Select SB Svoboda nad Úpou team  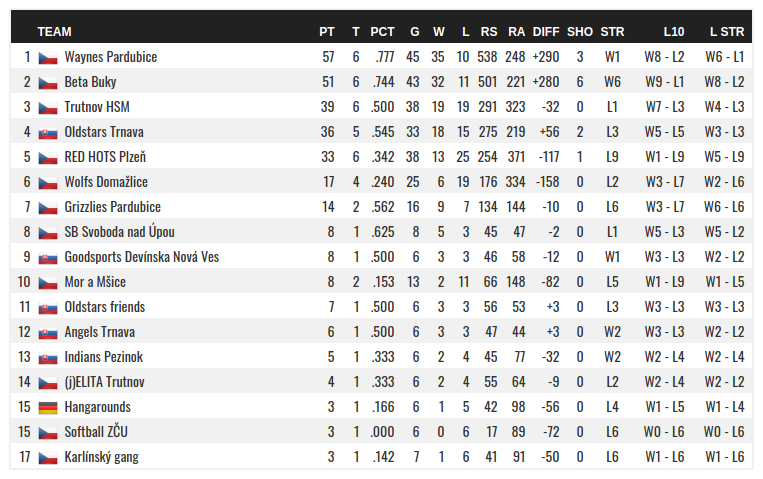119,233
